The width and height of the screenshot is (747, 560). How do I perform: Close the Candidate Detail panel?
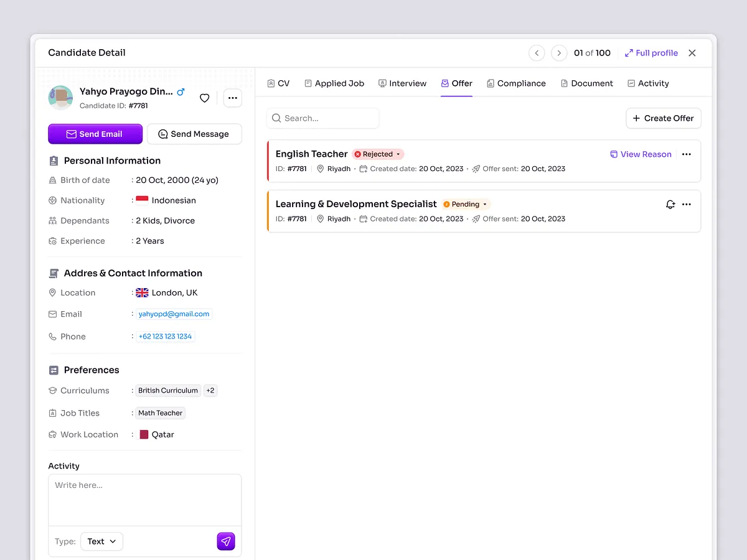click(692, 53)
